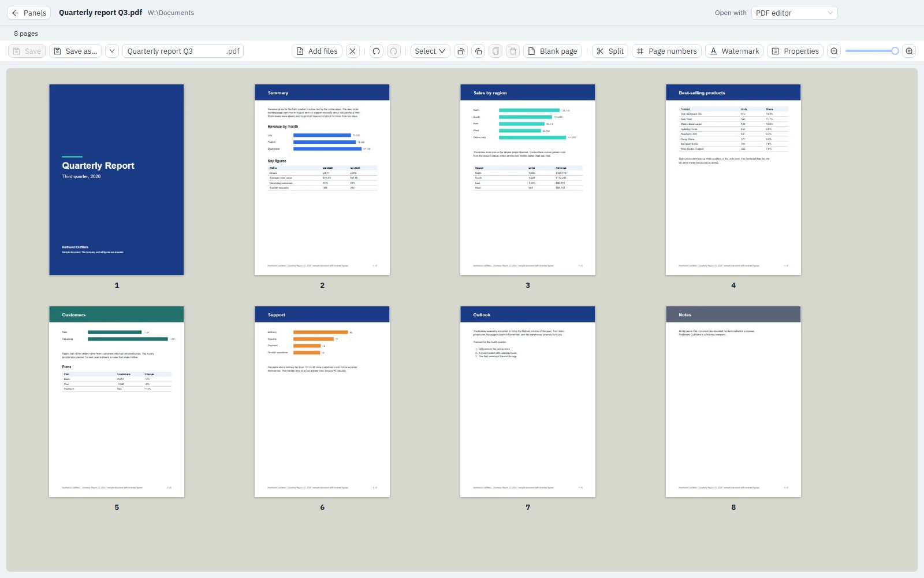Click the '.pdf' extension label

pyautogui.click(x=233, y=51)
